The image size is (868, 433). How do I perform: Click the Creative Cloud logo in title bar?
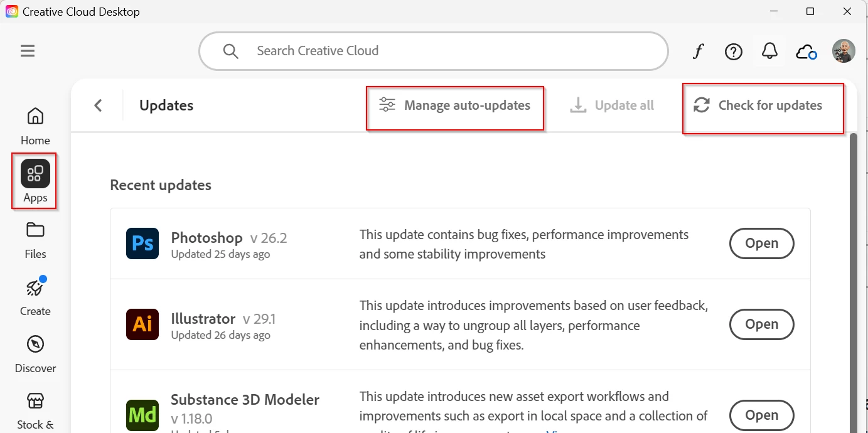[x=12, y=11]
